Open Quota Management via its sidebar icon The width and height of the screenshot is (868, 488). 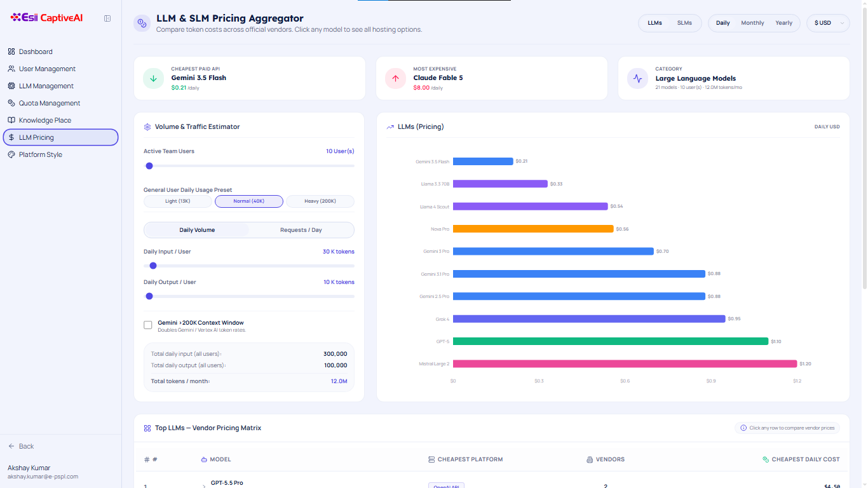point(11,103)
